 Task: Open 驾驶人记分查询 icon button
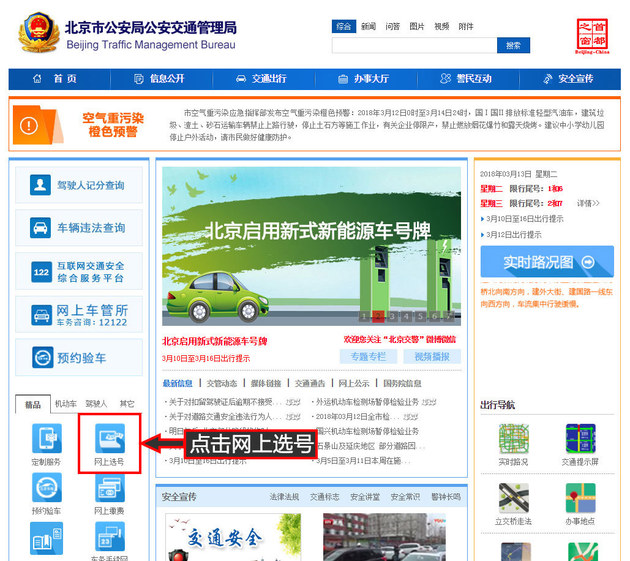coord(40,185)
